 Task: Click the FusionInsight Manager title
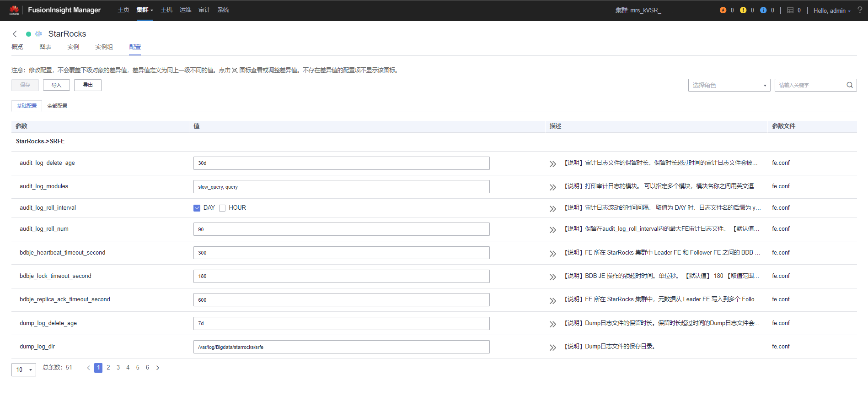[64, 10]
